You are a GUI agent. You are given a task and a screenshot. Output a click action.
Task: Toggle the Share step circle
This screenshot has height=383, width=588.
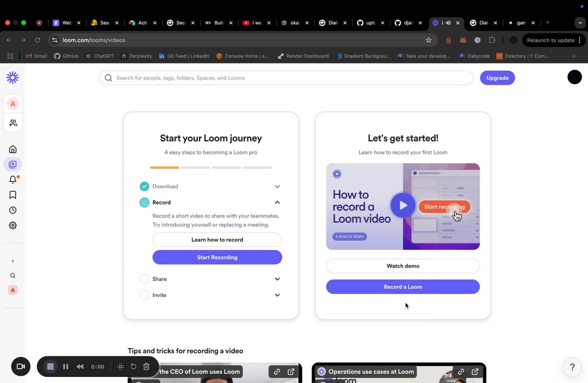(x=144, y=279)
